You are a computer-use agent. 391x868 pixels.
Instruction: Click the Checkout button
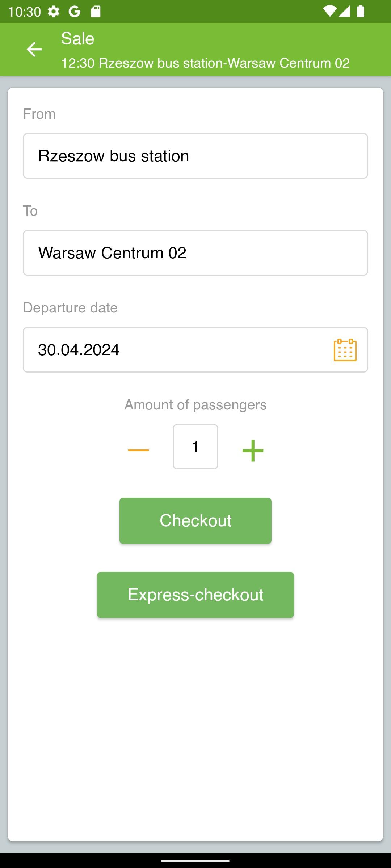coord(195,521)
